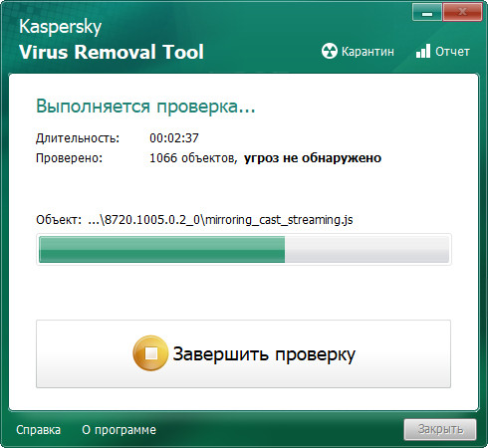The height and width of the screenshot is (448, 488).
Task: Click the Отчет bar-chart report icon
Action: [423, 51]
